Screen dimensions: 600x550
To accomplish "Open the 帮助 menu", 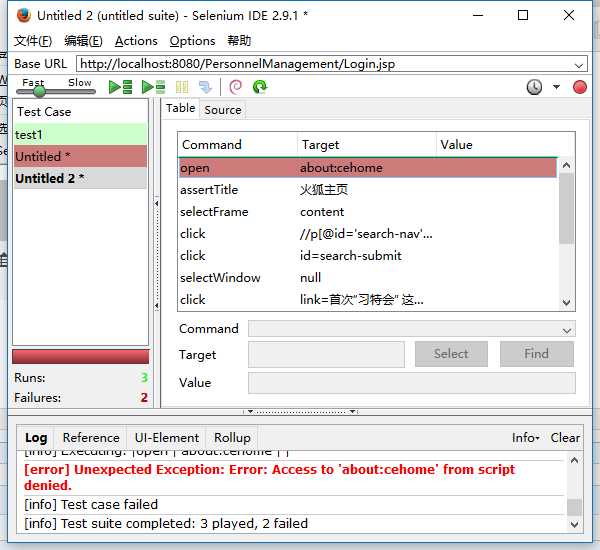I will click(239, 41).
